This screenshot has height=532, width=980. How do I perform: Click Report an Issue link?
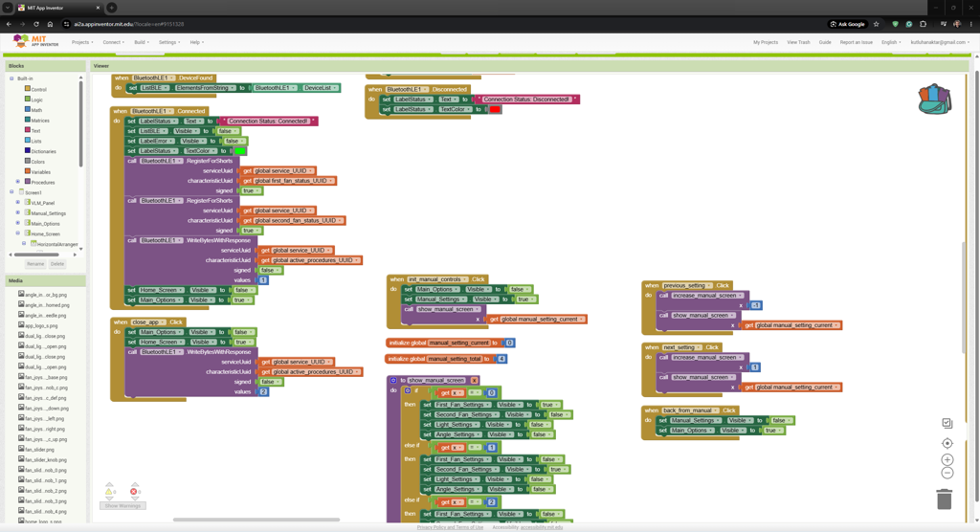(856, 42)
